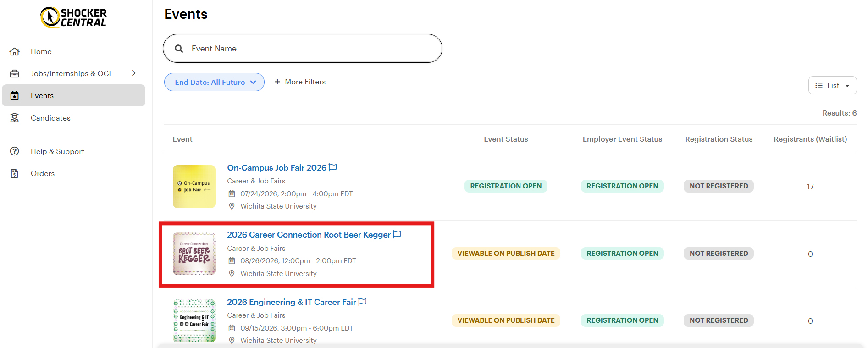Click date 08/26/2026, 12:00pm - 2:00pm EDT
This screenshot has width=868, height=348.
pos(298,261)
